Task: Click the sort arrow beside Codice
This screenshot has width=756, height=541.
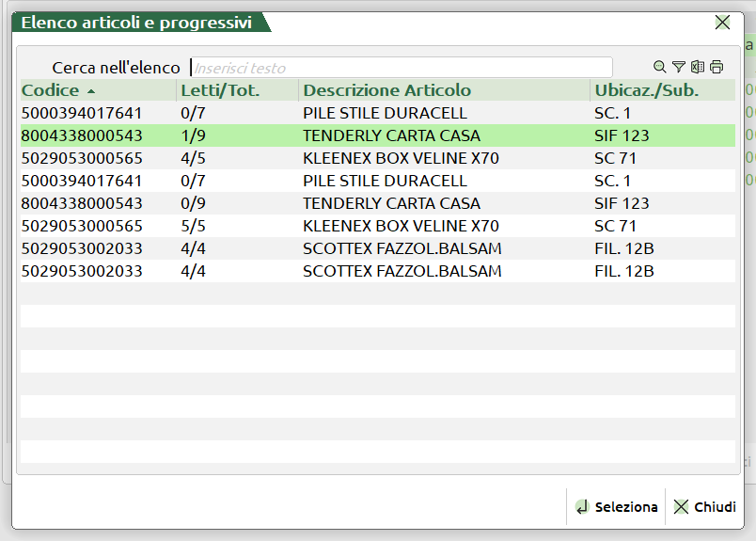Action: pos(91,91)
